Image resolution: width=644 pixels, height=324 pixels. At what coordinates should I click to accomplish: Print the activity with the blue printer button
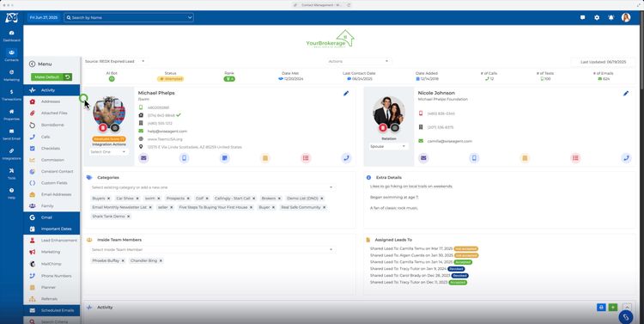pos(601,307)
